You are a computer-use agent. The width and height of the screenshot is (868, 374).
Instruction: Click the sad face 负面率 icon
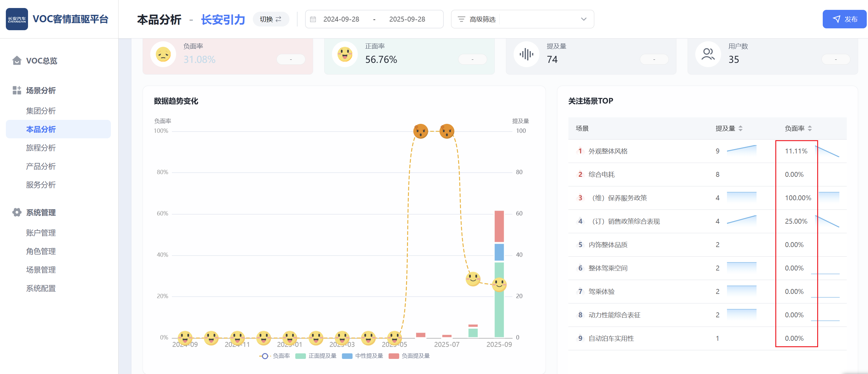tap(163, 54)
